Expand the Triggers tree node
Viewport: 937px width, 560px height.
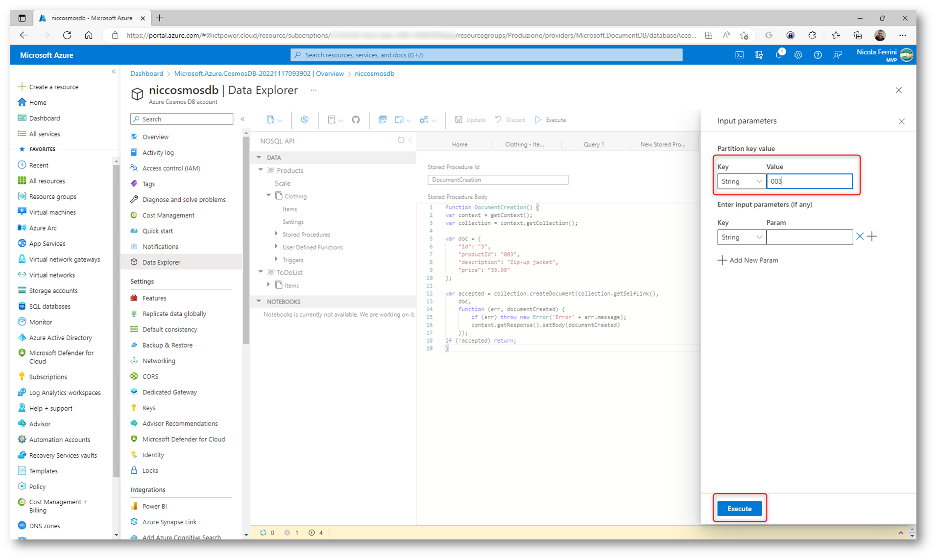pyautogui.click(x=276, y=260)
